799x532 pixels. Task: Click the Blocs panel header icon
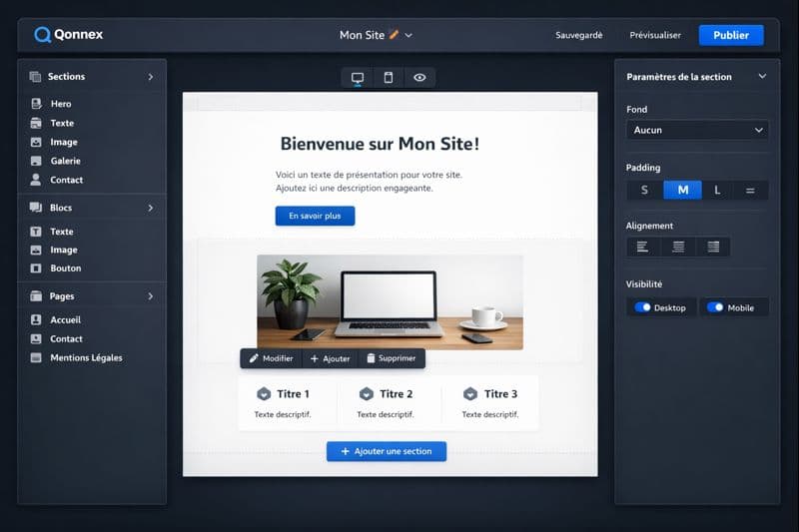pyautogui.click(x=36, y=208)
